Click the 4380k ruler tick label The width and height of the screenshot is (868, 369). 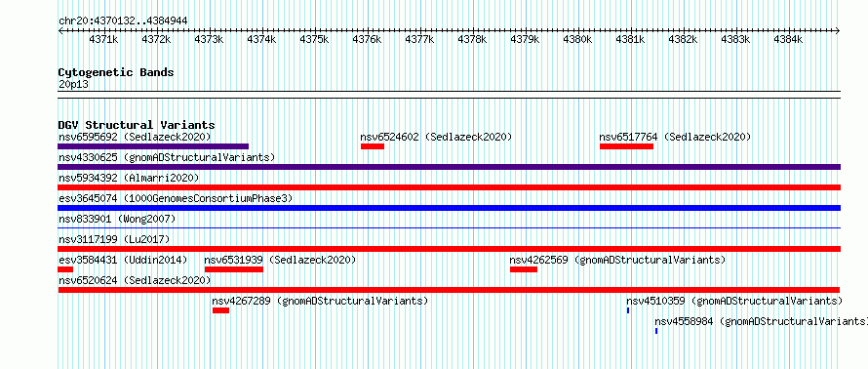click(x=577, y=39)
